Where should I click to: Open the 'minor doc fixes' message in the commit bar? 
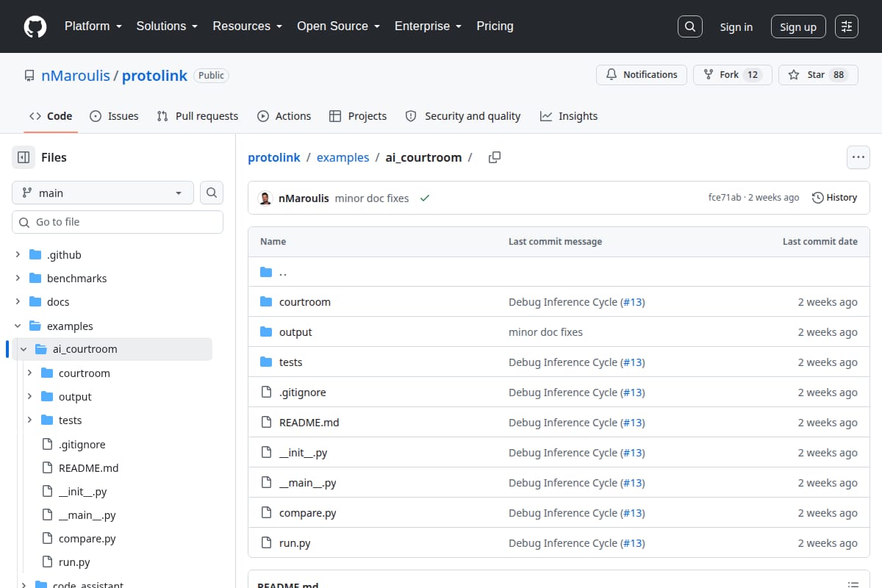(371, 198)
